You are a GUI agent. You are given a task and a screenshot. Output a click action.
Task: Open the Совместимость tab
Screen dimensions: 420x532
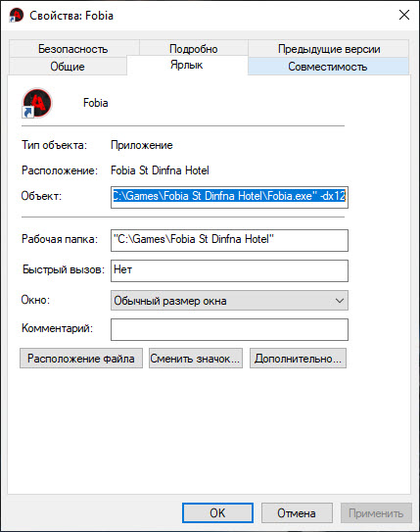click(328, 67)
